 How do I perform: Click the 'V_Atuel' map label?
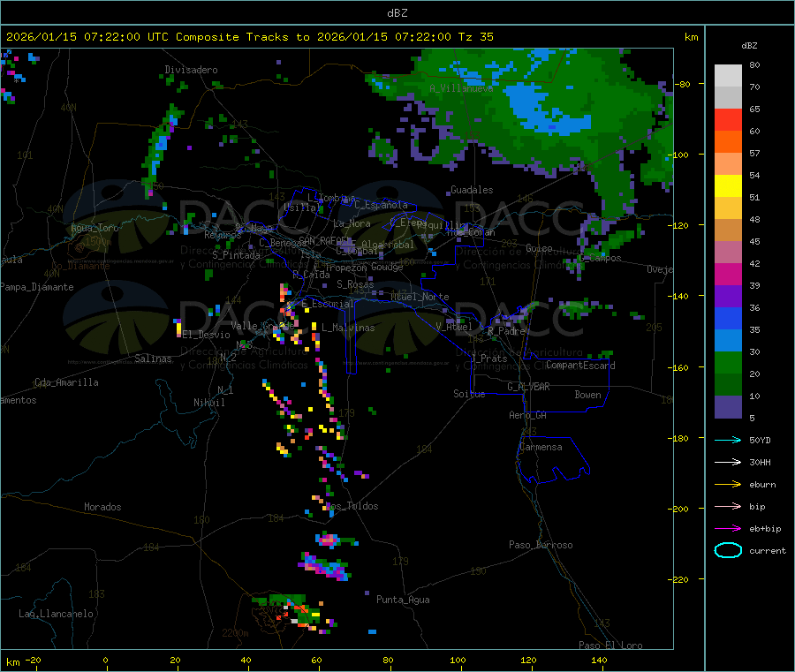point(454,327)
